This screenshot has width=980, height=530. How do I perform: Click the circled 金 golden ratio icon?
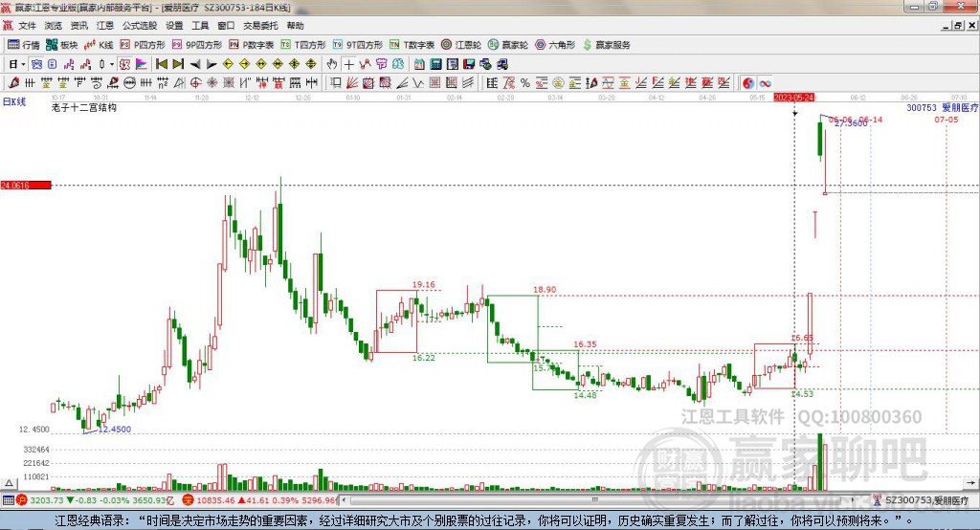click(x=558, y=83)
